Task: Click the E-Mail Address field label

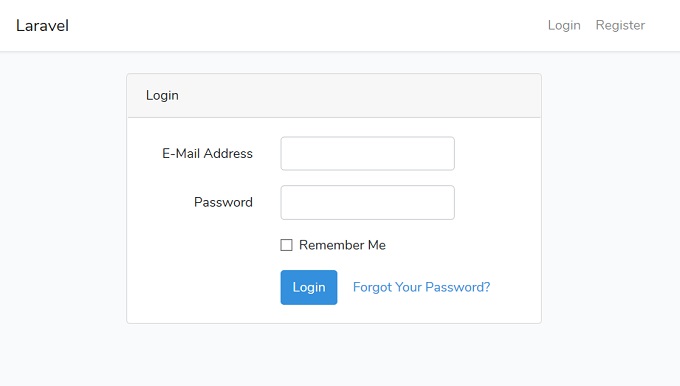Action: tap(207, 154)
